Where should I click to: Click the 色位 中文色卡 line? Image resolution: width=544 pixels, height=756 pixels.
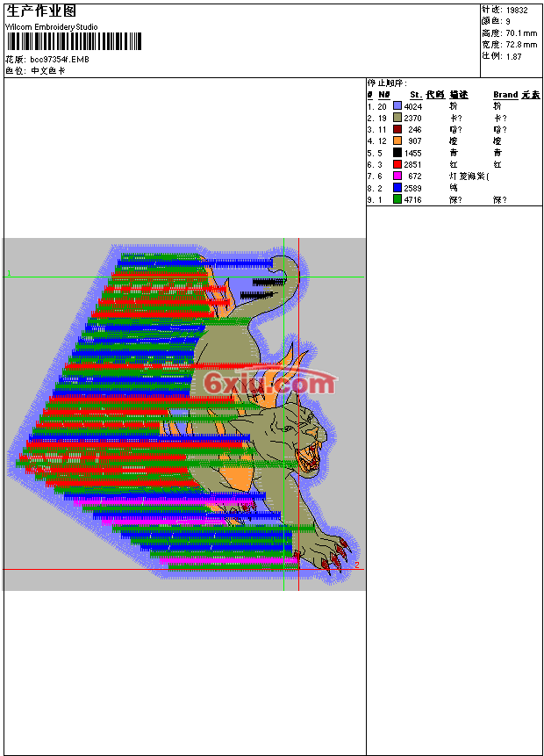click(35, 71)
